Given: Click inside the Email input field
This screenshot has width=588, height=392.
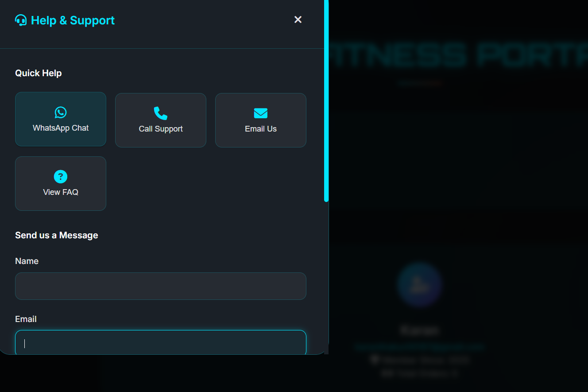Looking at the screenshot, I should pos(160,343).
